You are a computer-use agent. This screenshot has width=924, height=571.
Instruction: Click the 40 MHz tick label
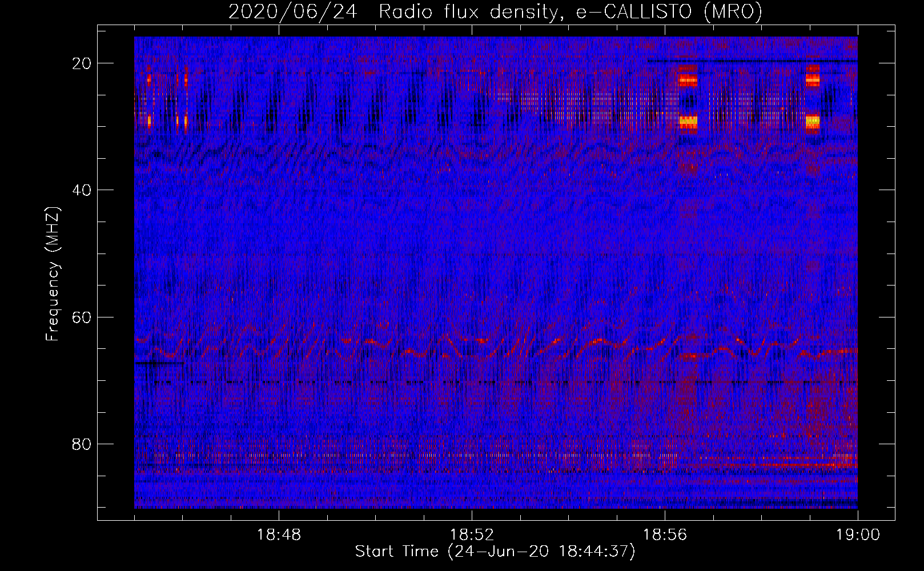(x=82, y=190)
